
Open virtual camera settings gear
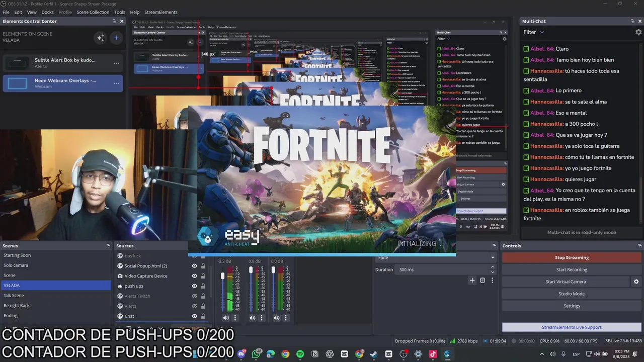pos(636,282)
